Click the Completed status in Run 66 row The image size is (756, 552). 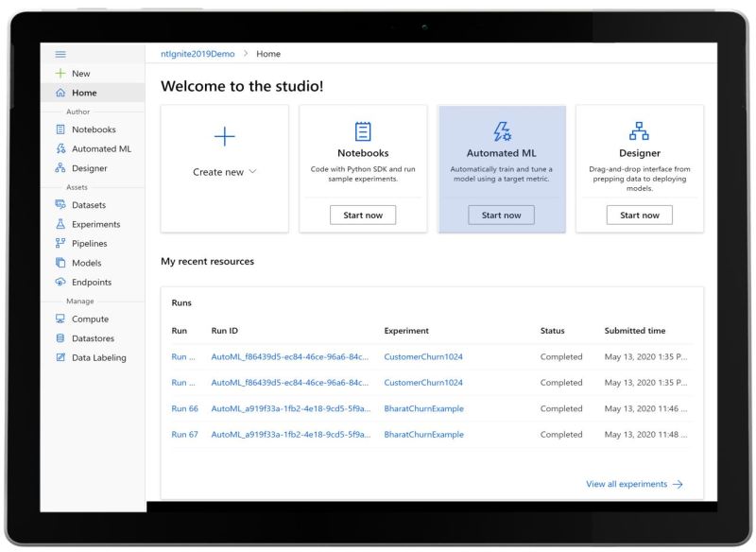pyautogui.click(x=561, y=408)
